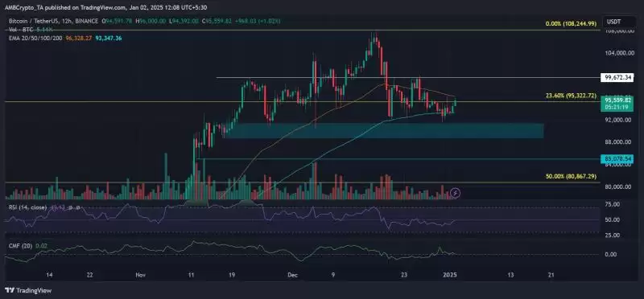Image resolution: width=644 pixels, height=299 pixels.
Task: Click the Nov date axis label
Action: click(x=141, y=275)
